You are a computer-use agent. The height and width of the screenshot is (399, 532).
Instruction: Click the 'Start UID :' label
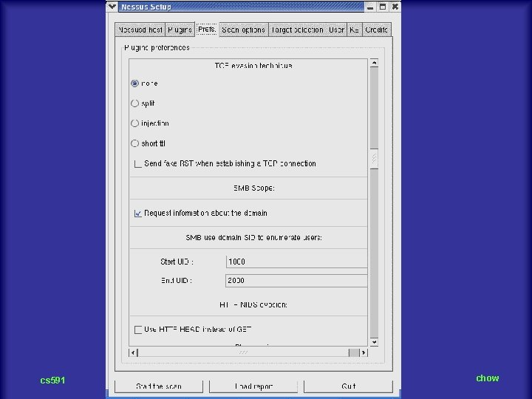177,262
